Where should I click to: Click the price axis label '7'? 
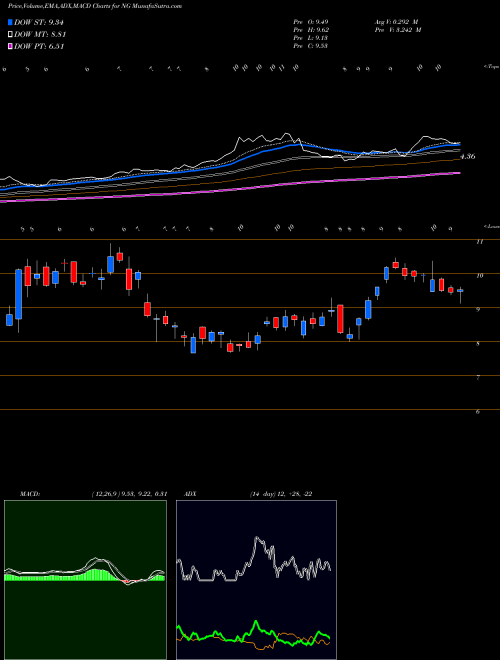coord(478,378)
